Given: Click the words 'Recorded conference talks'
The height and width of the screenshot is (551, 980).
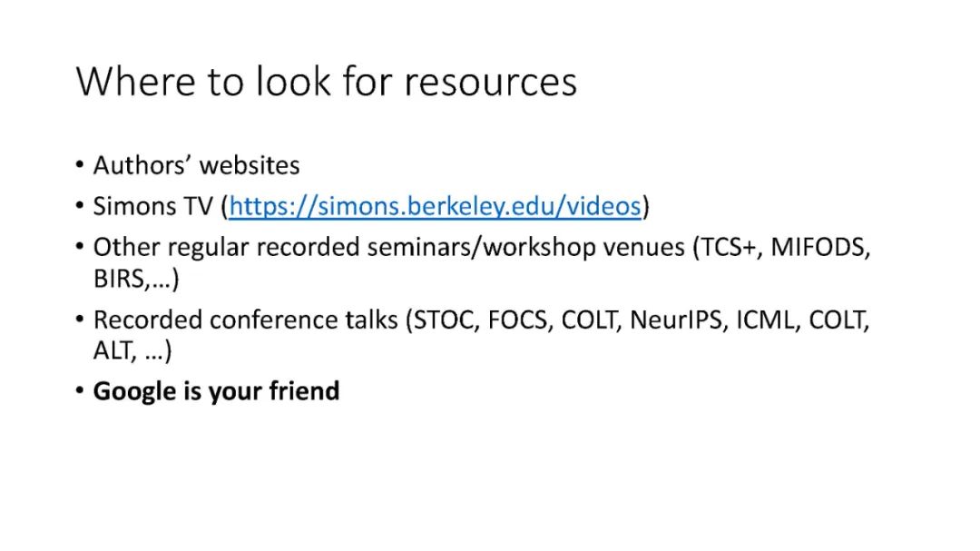Looking at the screenshot, I should [x=247, y=320].
